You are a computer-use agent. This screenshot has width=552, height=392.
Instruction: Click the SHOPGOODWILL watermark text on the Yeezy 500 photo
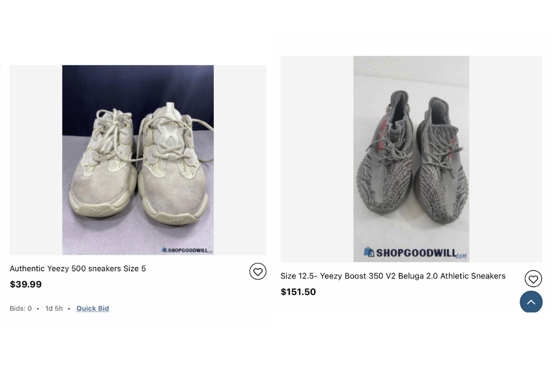[x=188, y=251]
